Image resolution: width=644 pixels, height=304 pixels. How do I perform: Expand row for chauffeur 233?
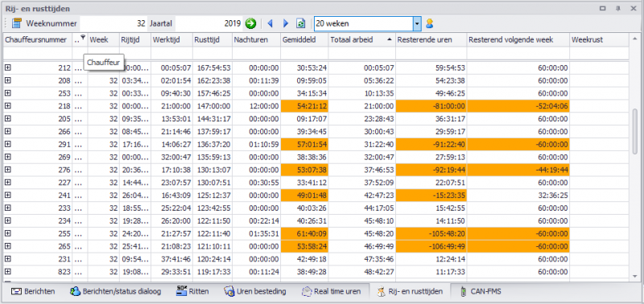tap(7, 207)
